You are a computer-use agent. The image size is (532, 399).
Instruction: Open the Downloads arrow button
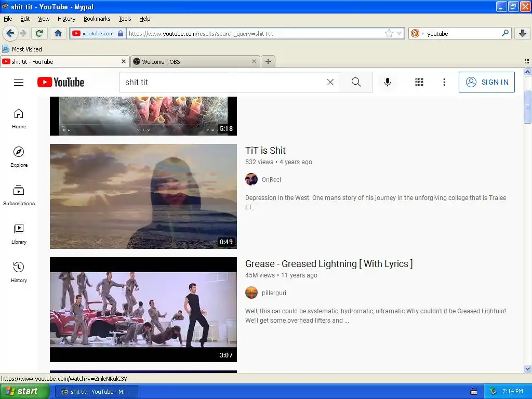click(x=523, y=33)
